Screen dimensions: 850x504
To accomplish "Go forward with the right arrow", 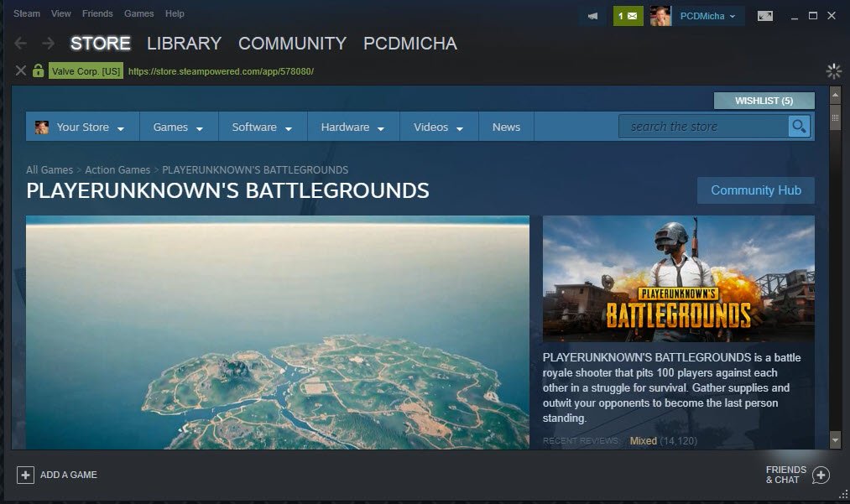I will click(48, 44).
